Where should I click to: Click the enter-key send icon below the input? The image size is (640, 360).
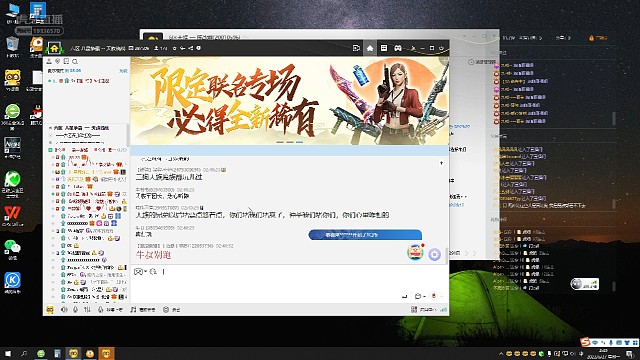coord(404,296)
